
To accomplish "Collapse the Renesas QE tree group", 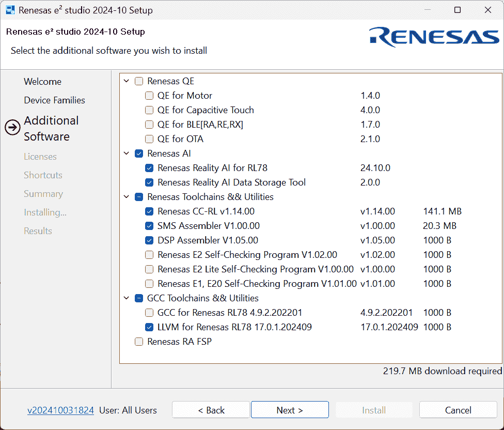I will (x=127, y=81).
